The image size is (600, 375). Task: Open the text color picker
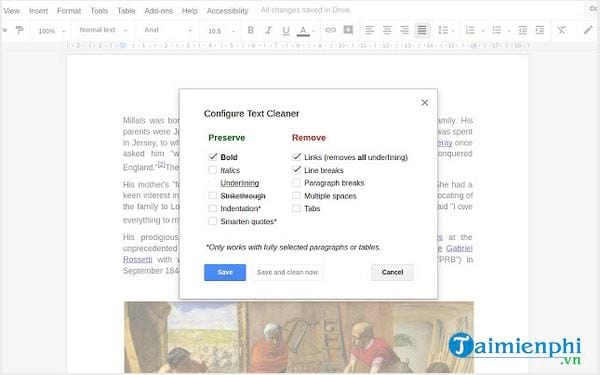[303, 31]
